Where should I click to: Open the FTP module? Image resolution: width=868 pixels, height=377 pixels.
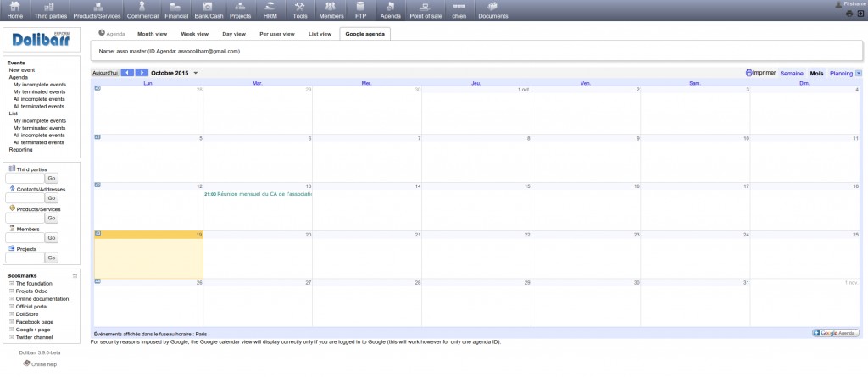pyautogui.click(x=360, y=10)
